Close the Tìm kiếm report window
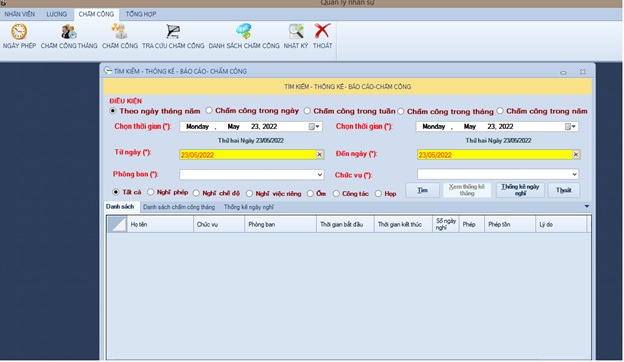 [583, 72]
